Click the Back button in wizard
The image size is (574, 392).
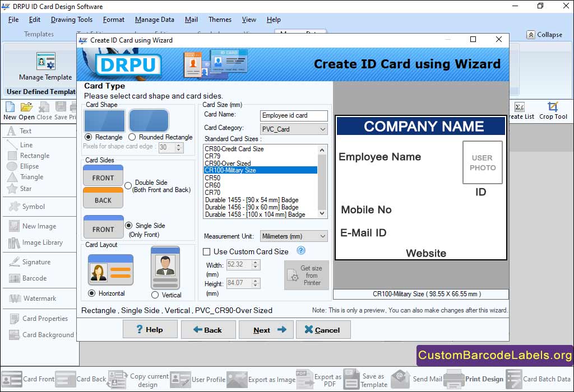[209, 330]
